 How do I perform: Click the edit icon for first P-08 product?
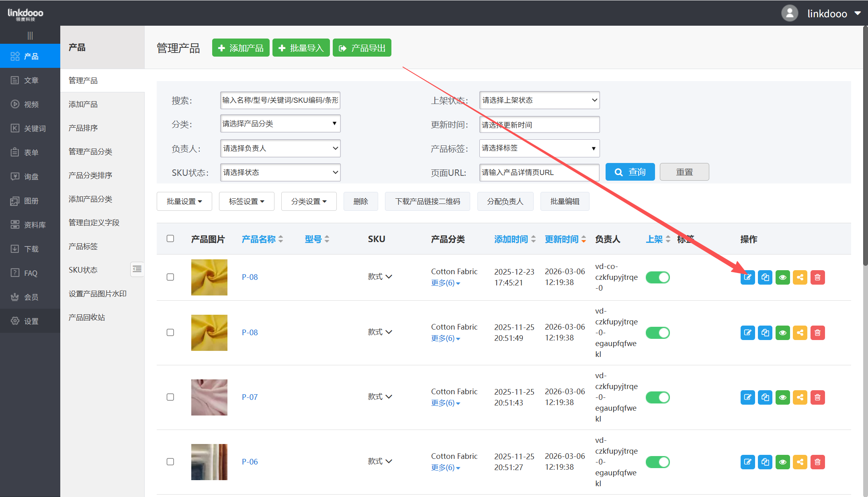[747, 277]
